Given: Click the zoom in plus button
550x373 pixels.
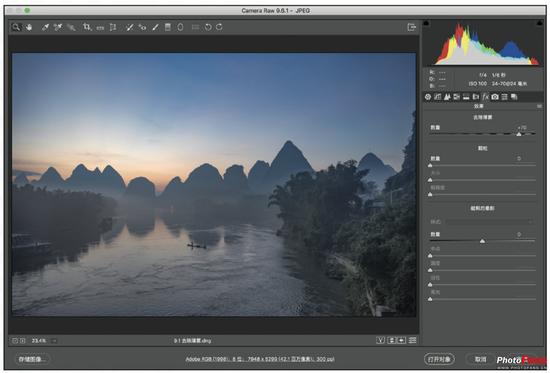Looking at the screenshot, I should click(22, 341).
